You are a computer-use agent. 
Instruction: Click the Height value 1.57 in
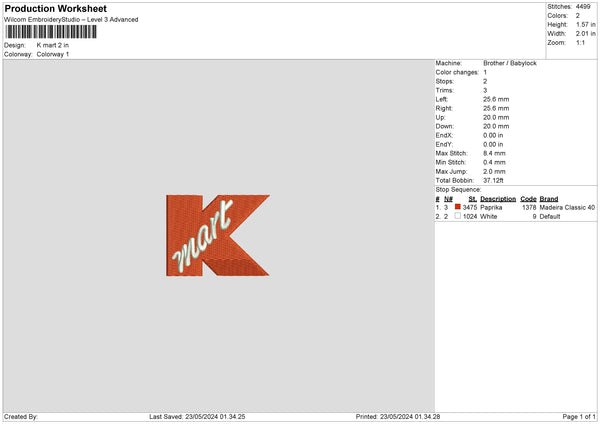point(585,24)
